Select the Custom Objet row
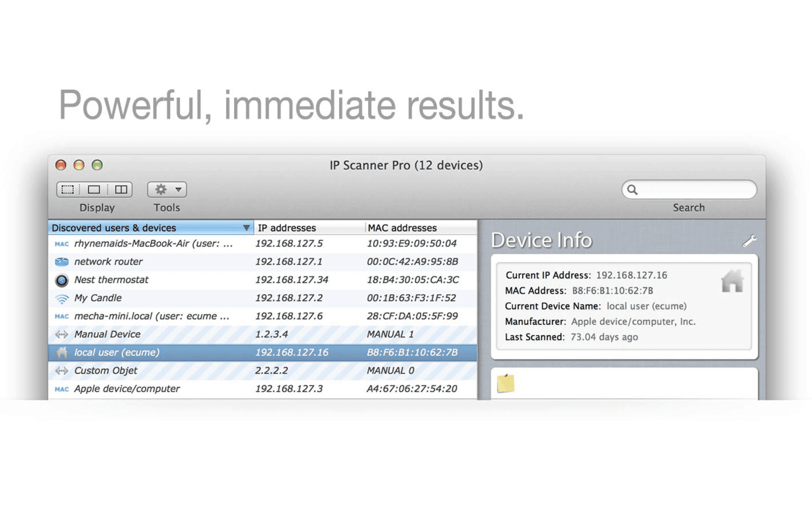Viewport: 812px width, 506px height. click(263, 371)
